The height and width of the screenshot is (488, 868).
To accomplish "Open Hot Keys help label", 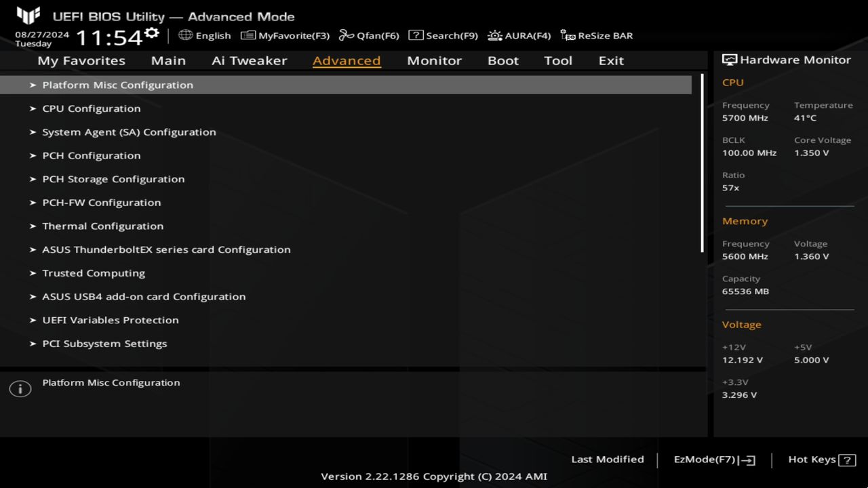I will [x=812, y=460].
